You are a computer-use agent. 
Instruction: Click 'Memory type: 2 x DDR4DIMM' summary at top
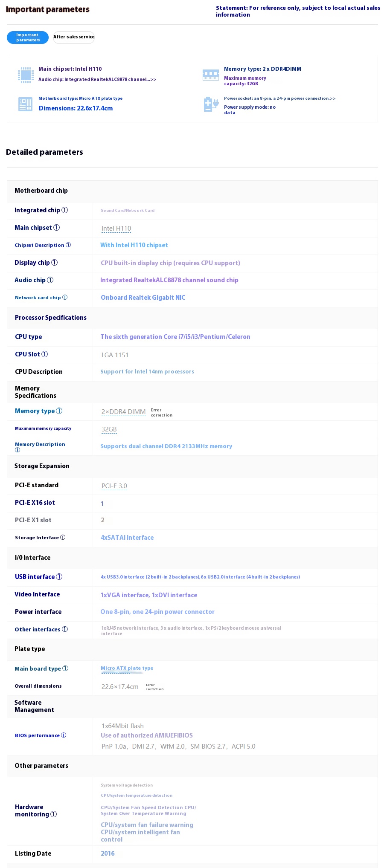262,69
